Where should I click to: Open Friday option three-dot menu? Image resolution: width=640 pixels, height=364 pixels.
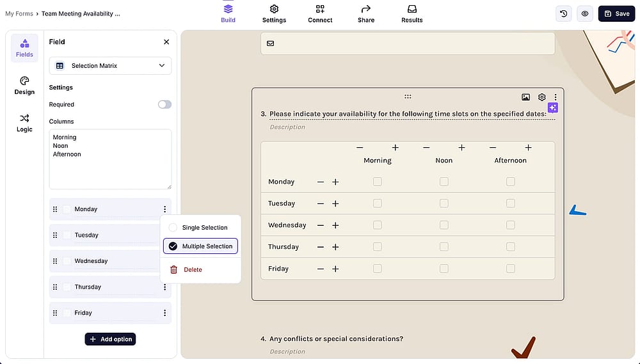coord(164,313)
